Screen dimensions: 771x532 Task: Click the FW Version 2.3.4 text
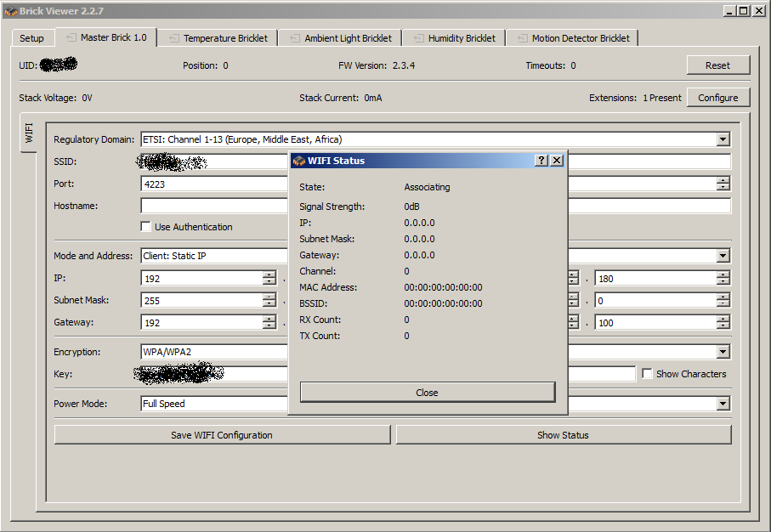coord(377,65)
